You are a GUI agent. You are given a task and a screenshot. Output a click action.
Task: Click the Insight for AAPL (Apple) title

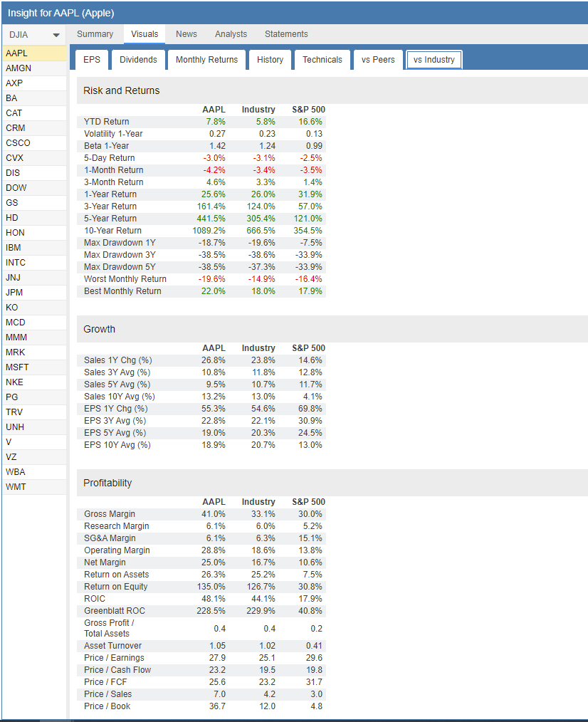61,13
